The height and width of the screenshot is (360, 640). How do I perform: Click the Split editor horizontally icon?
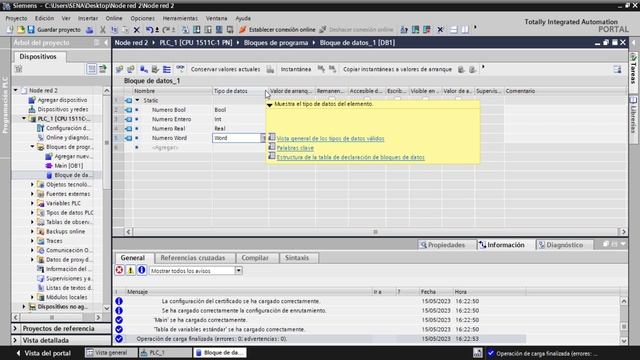point(453,30)
